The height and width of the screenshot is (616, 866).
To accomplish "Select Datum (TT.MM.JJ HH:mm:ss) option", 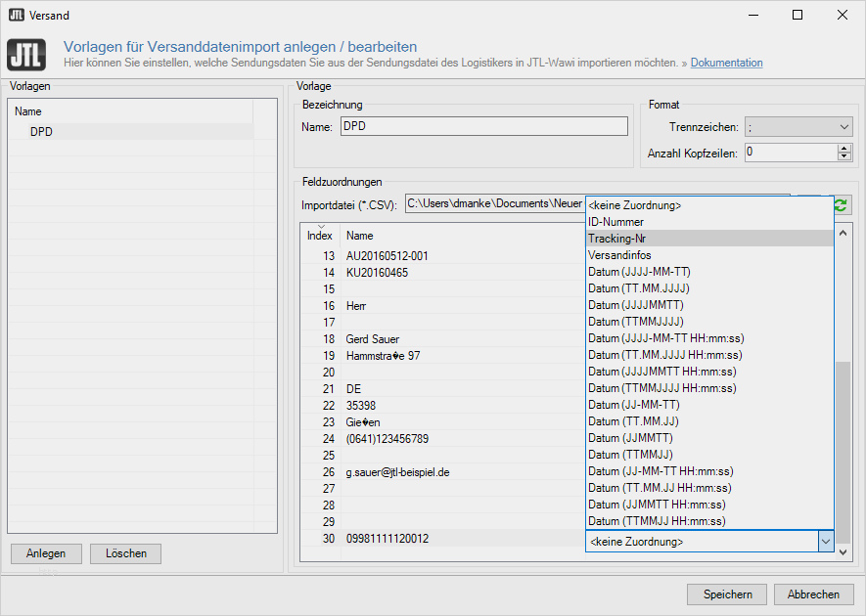I will pyautogui.click(x=709, y=487).
